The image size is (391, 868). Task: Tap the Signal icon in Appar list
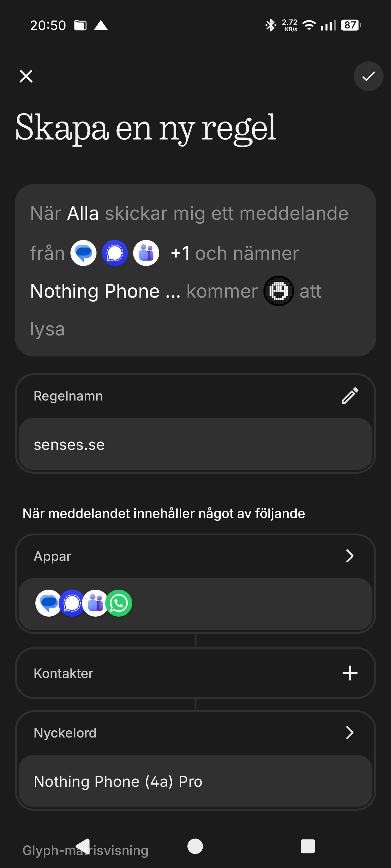[72, 603]
